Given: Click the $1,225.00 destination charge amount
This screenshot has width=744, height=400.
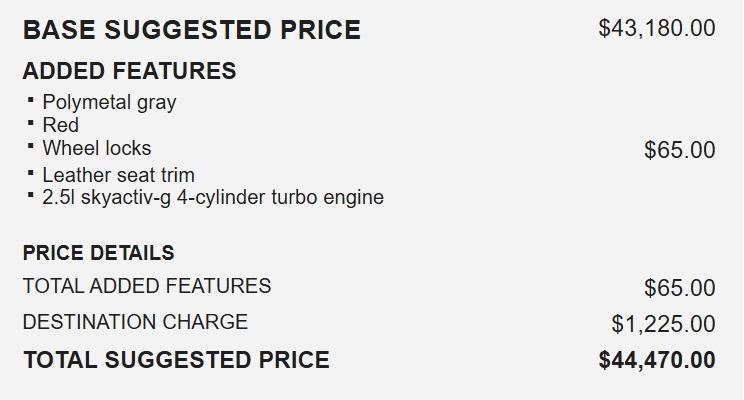Looking at the screenshot, I should 663,324.
